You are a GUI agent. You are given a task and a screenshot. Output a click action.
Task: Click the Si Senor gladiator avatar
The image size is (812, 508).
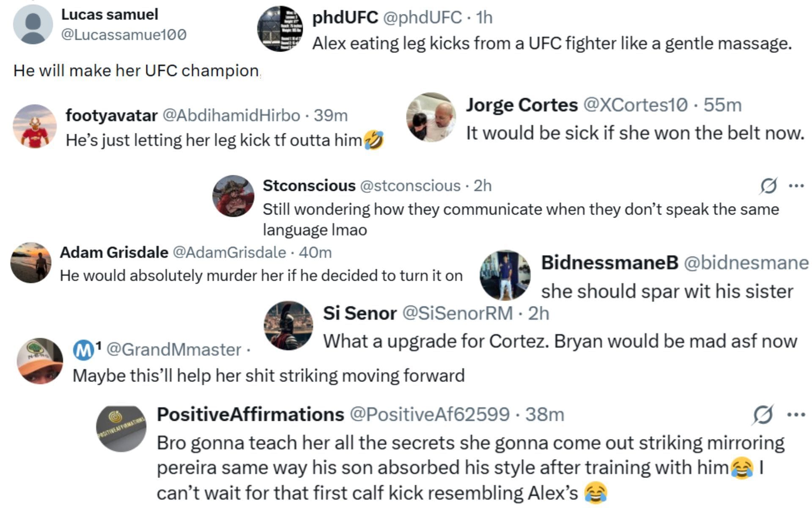(x=288, y=326)
